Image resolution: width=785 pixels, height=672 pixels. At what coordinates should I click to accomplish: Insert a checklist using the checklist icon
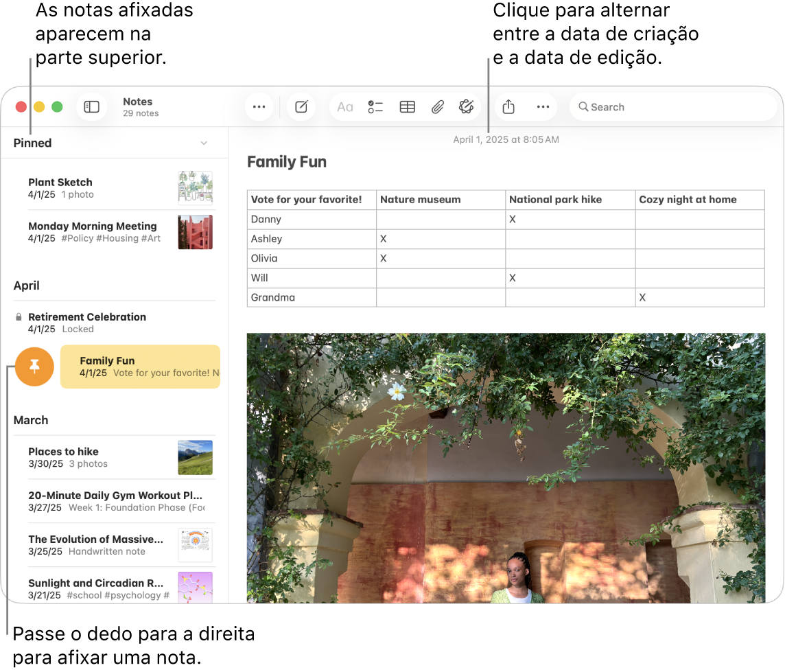pyautogui.click(x=375, y=106)
